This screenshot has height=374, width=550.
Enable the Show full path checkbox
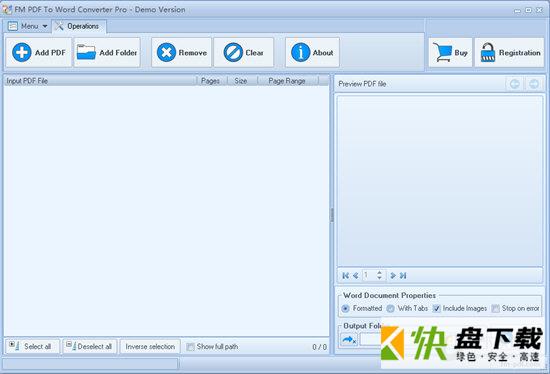[190, 347]
